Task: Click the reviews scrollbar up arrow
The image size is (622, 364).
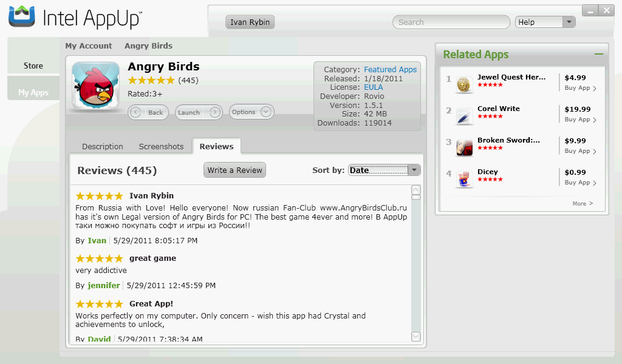Action: point(415,190)
